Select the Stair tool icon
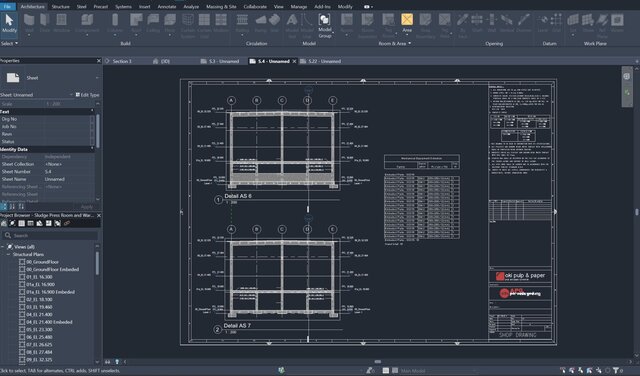This screenshot has width=640, height=376. click(x=275, y=23)
